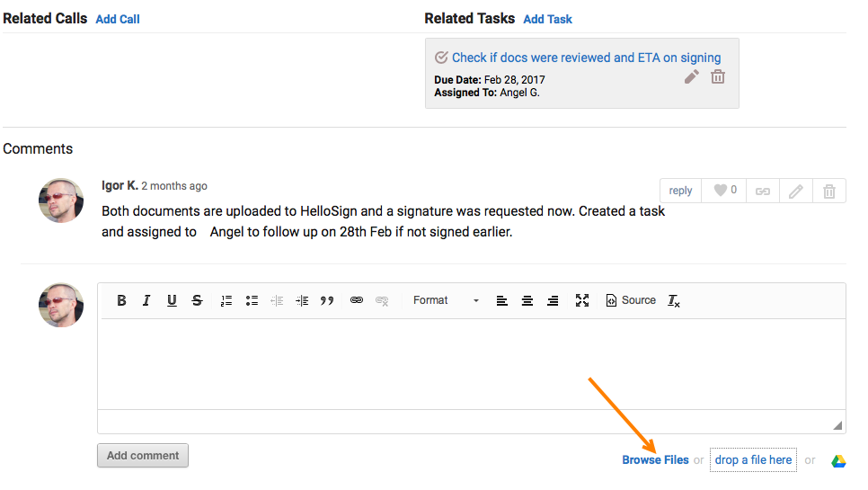
Task: Apply Strikethrough formatting in editor toolbar
Action: tap(197, 300)
